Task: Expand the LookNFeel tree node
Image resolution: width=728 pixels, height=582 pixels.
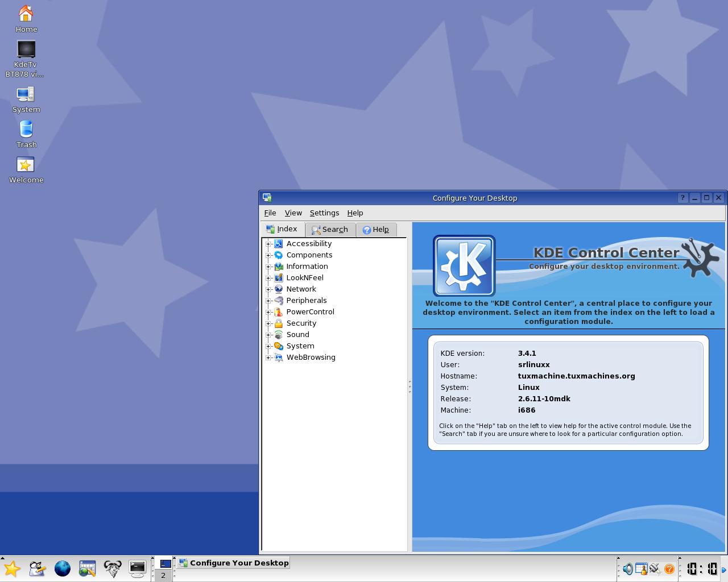Action: tap(268, 278)
